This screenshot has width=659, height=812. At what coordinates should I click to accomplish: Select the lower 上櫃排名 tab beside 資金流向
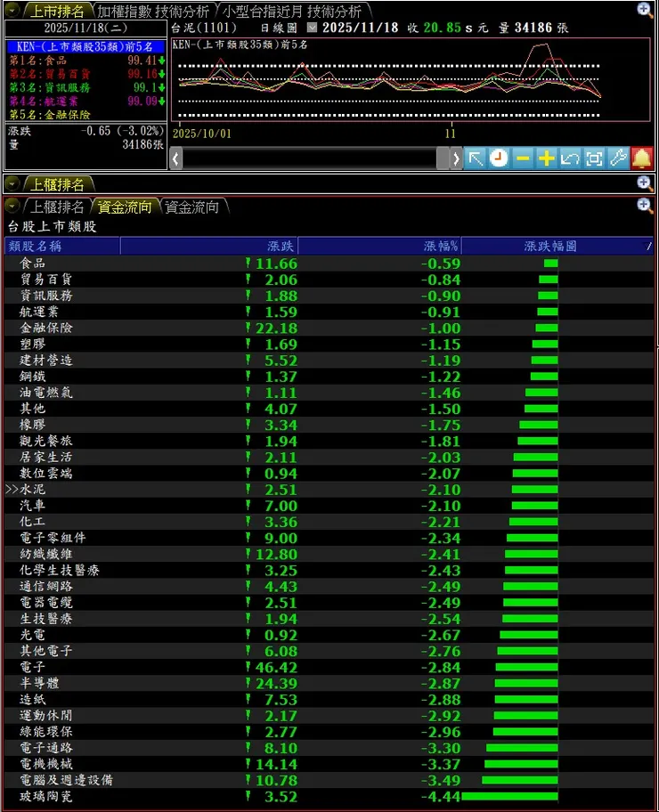tap(57, 207)
